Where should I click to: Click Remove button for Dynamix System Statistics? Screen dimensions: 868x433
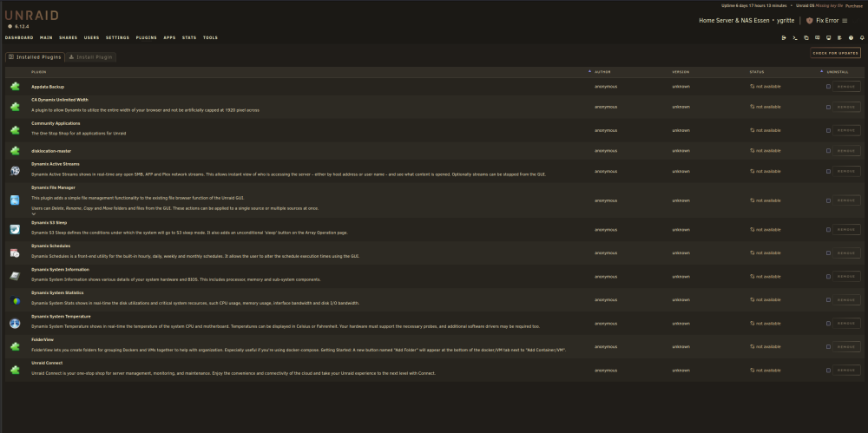click(x=846, y=299)
